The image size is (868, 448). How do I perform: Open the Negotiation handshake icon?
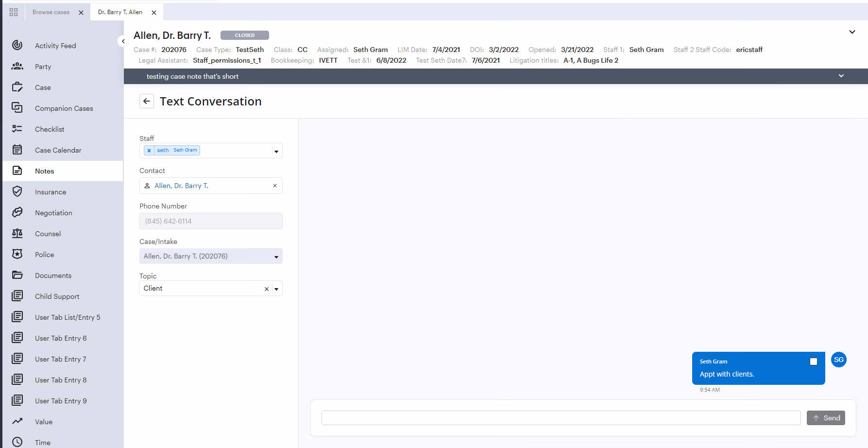tap(17, 212)
